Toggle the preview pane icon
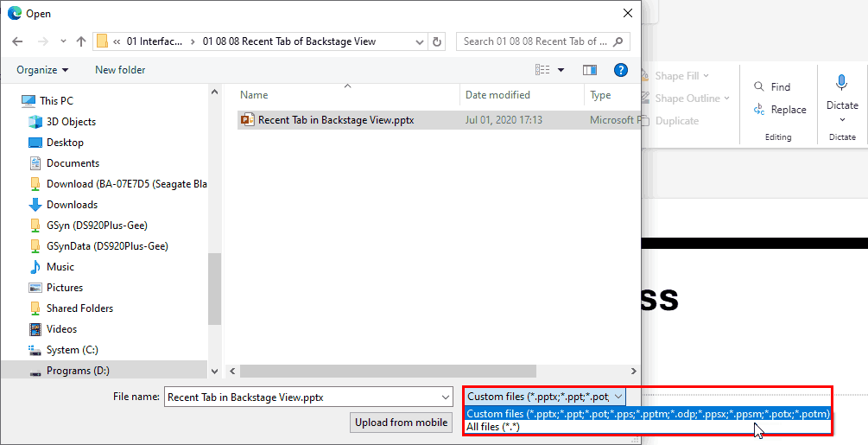868x445 pixels. point(590,70)
